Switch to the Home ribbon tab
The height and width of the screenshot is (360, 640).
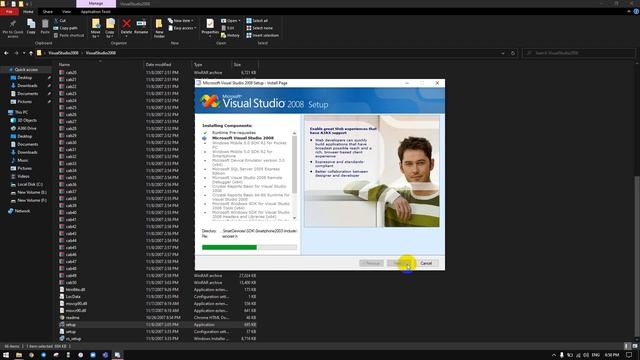coord(28,12)
